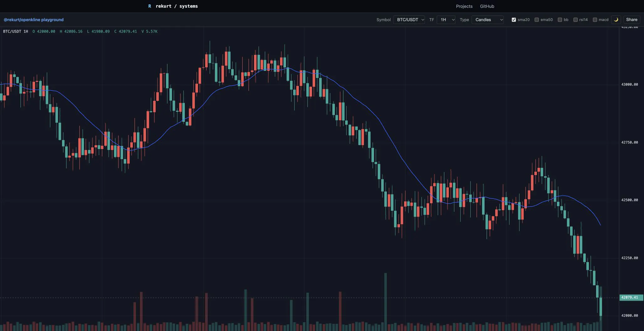
Task: Enable the bb indicator checkbox
Action: 560,20
